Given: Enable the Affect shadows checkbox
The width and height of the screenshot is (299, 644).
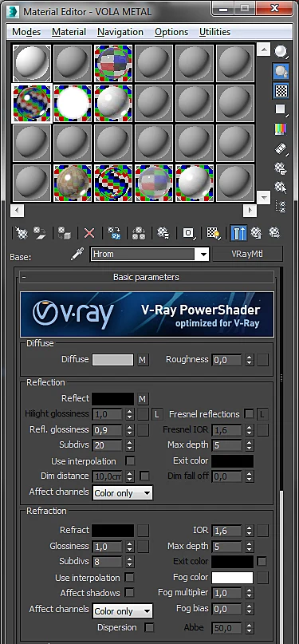Looking at the screenshot, I should click(x=130, y=593).
